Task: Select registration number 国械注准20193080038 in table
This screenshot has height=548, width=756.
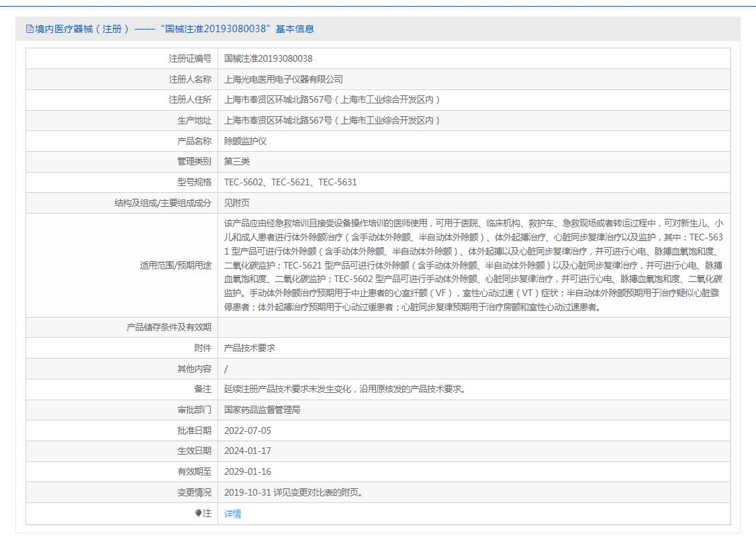Action: (x=268, y=59)
